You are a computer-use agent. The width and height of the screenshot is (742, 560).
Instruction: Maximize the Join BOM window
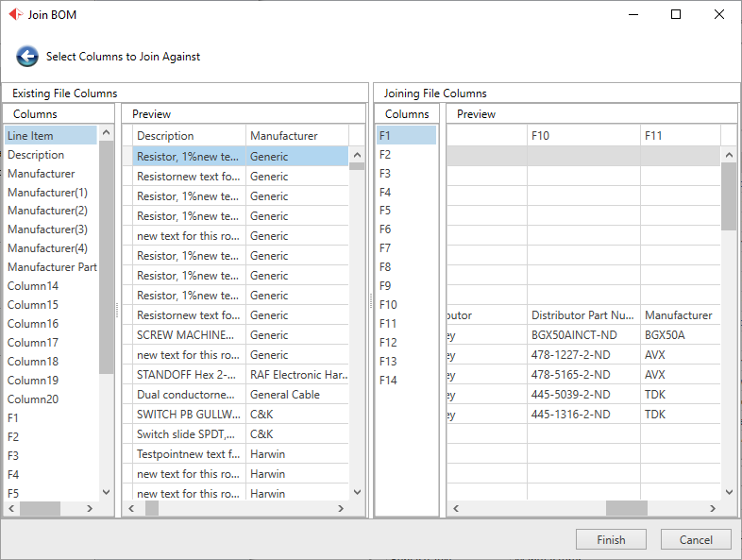(676, 14)
